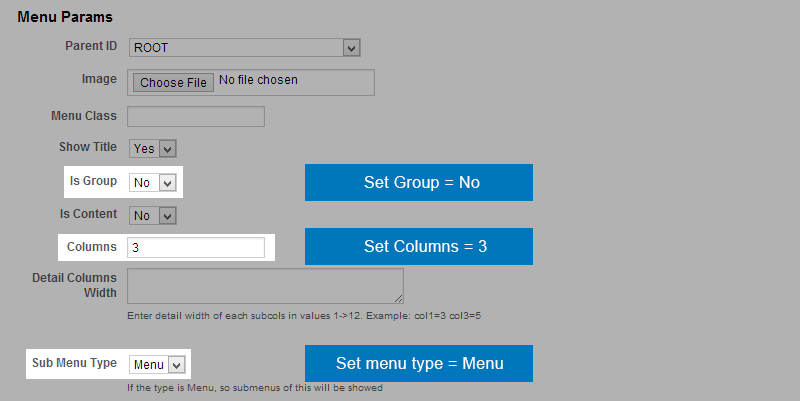Viewport: 800px width, 401px height.
Task: Click into the Menu Class text field
Action: (196, 116)
